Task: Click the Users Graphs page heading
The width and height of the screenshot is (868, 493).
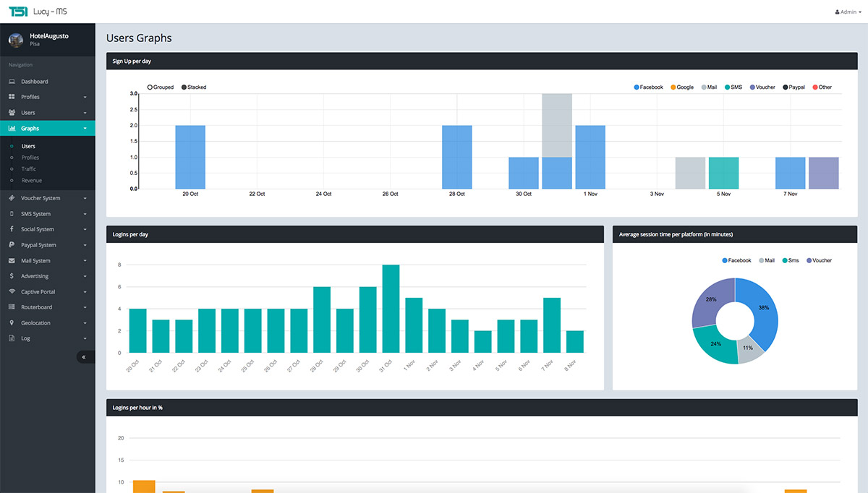Action: [139, 38]
